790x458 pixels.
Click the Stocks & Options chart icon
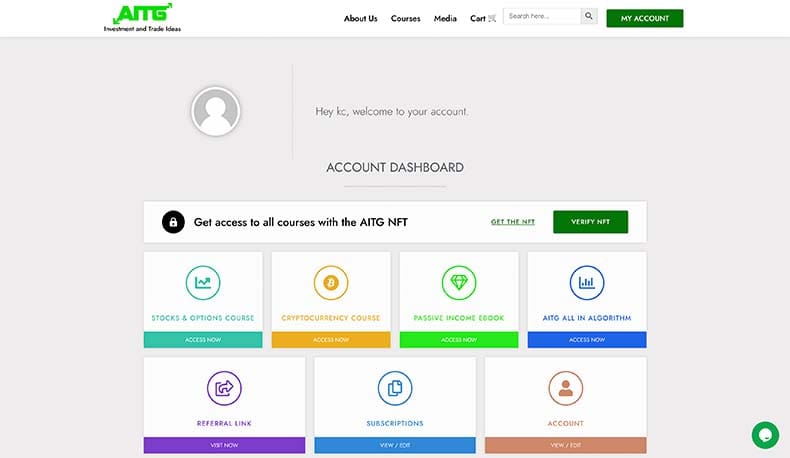(203, 283)
